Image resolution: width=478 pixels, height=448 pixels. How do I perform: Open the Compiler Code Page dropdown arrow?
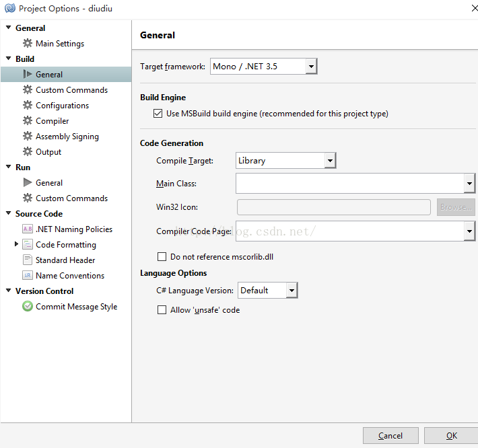pos(469,231)
